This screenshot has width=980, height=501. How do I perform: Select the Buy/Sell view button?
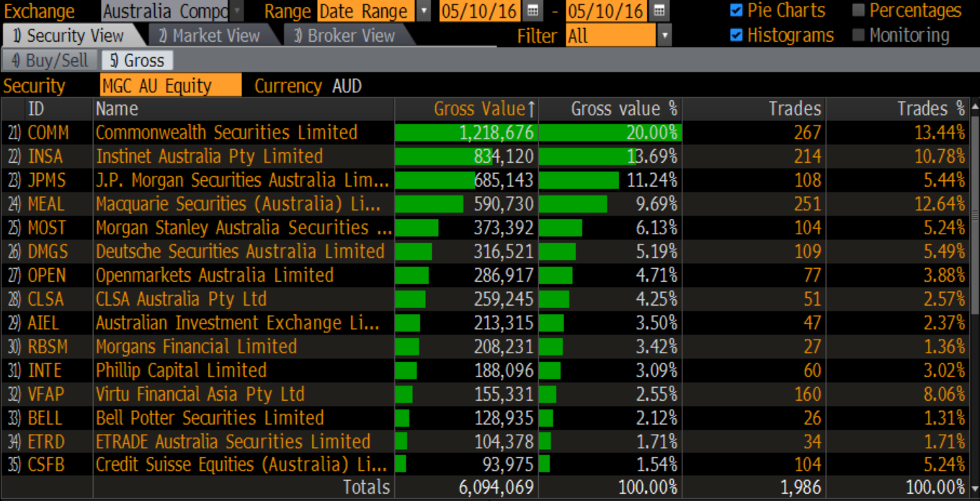(50, 61)
